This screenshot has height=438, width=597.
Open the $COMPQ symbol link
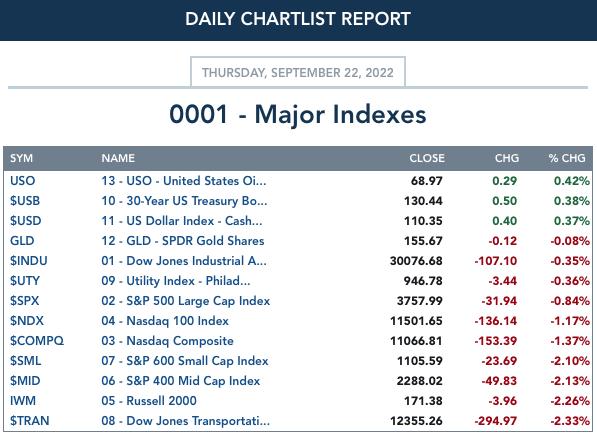[37, 340]
